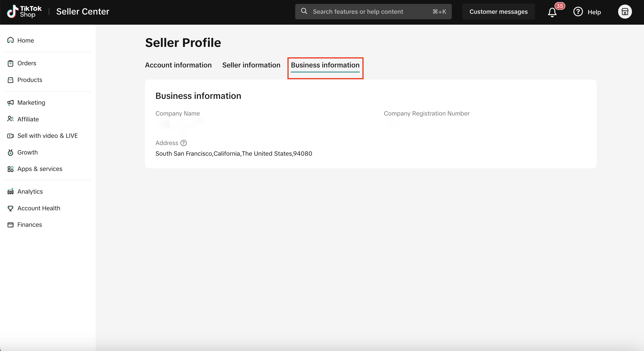This screenshot has height=351, width=644.
Task: Go to Products in the sidebar
Action: [x=30, y=80]
